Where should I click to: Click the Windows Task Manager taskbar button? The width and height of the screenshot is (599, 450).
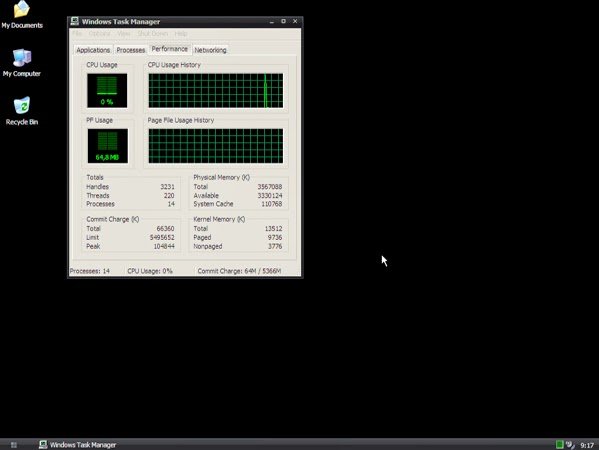pos(78,445)
